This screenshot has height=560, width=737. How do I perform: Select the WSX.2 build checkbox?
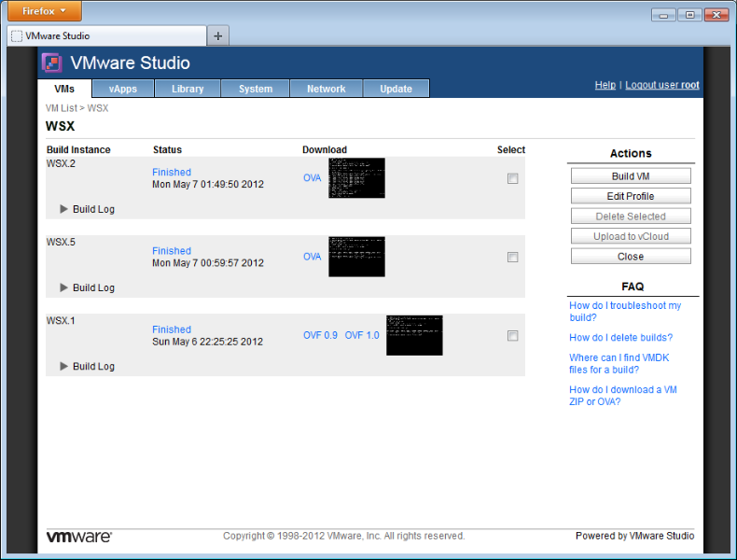[x=512, y=178]
